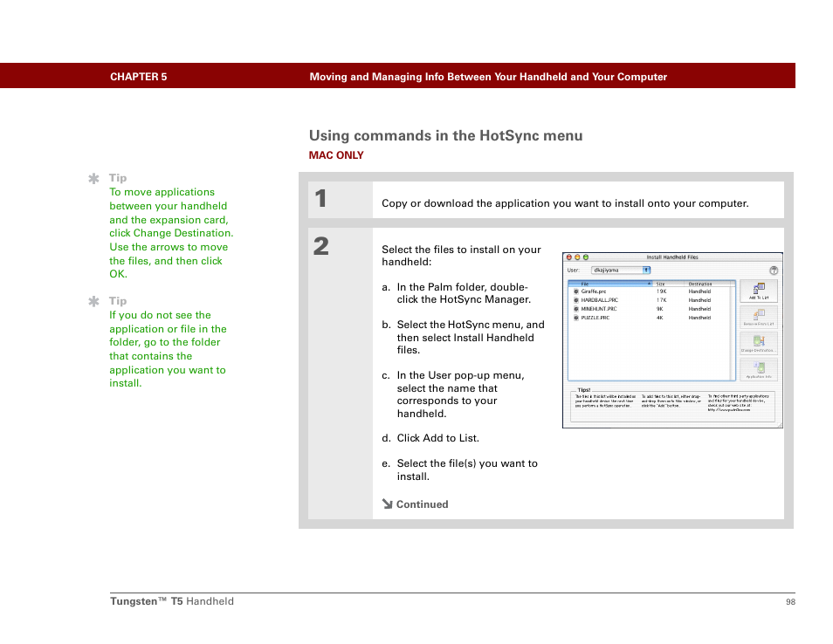Select the PUZZLE.PRC file name

point(595,318)
